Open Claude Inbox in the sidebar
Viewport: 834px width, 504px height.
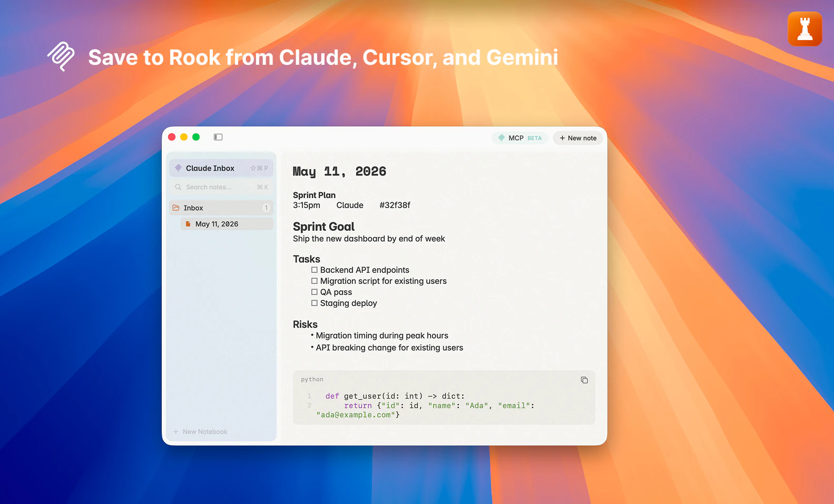221,168
